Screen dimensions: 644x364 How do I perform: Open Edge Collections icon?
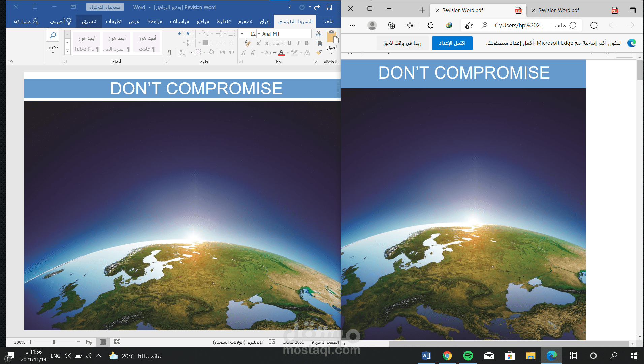point(391,25)
